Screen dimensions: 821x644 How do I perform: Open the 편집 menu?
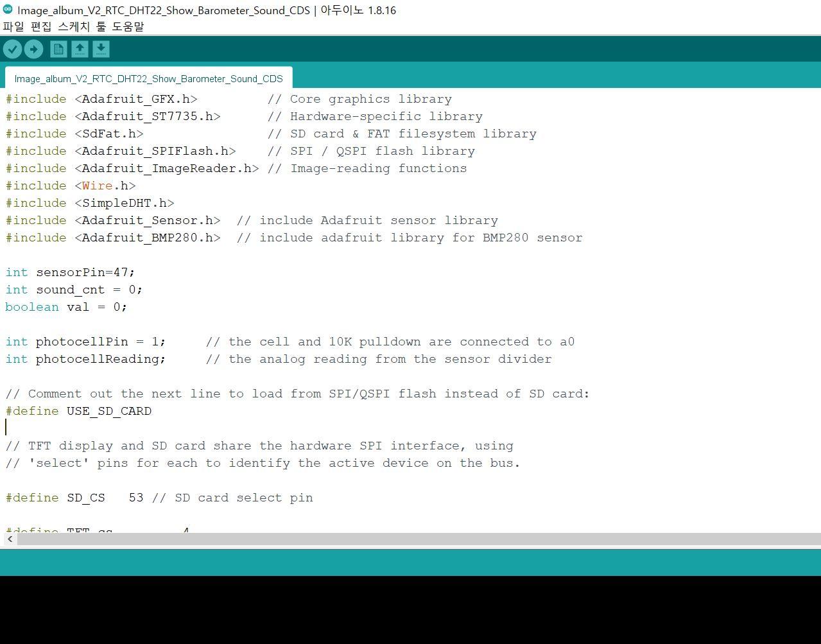click(40, 26)
